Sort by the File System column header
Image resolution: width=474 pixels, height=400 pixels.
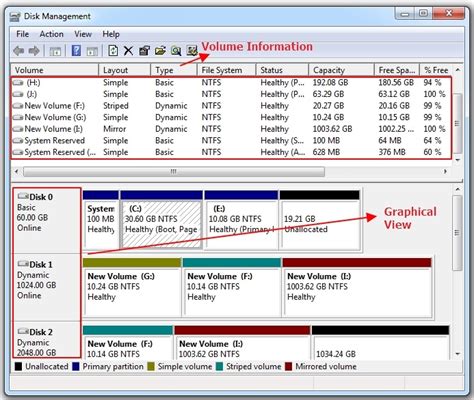tap(227, 70)
